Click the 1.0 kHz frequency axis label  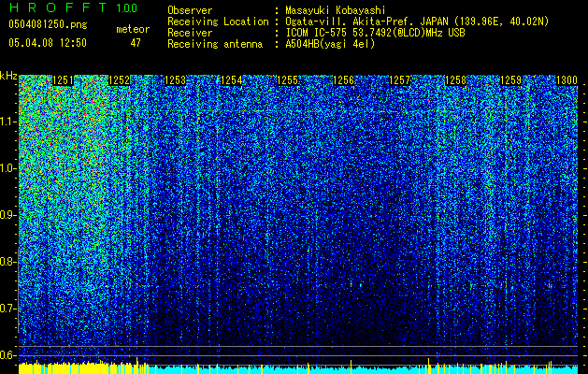pyautogui.click(x=9, y=168)
